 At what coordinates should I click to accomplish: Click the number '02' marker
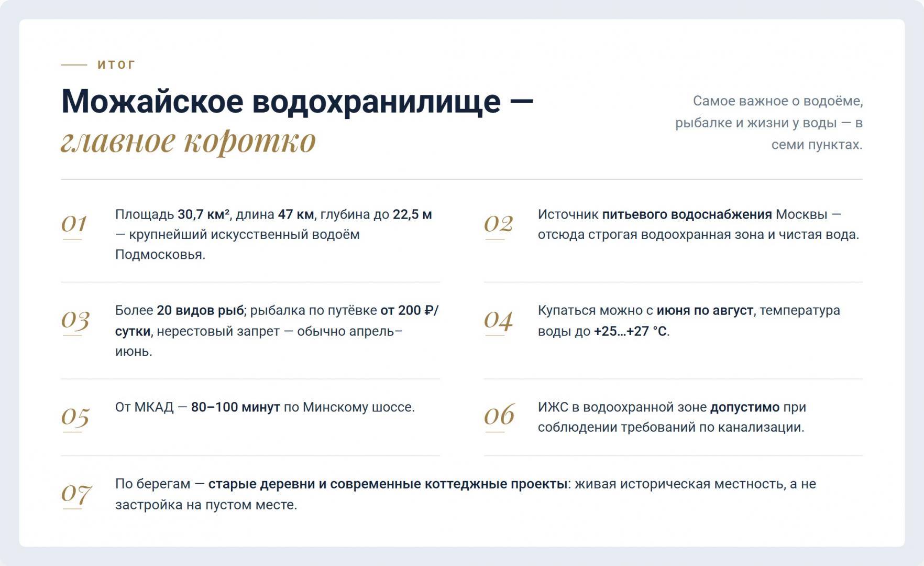tap(498, 224)
